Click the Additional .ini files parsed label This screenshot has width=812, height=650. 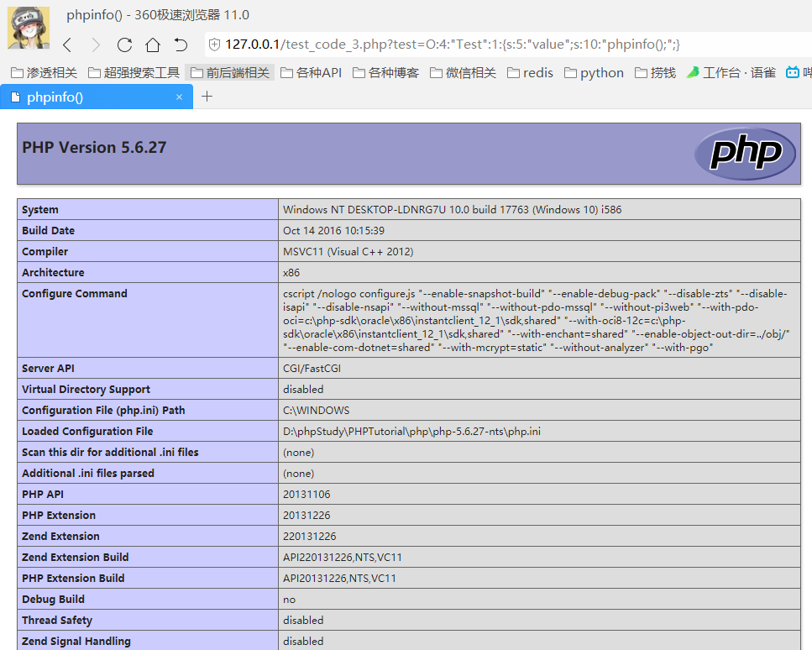click(x=88, y=474)
